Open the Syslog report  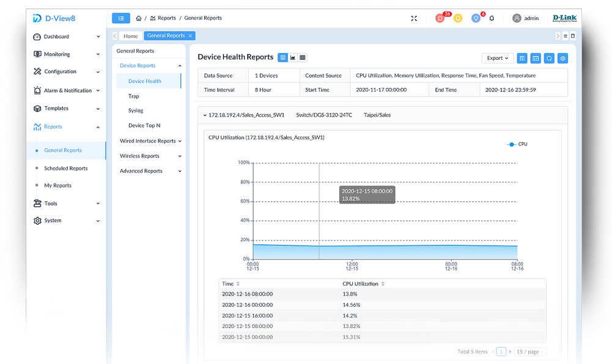136,111
